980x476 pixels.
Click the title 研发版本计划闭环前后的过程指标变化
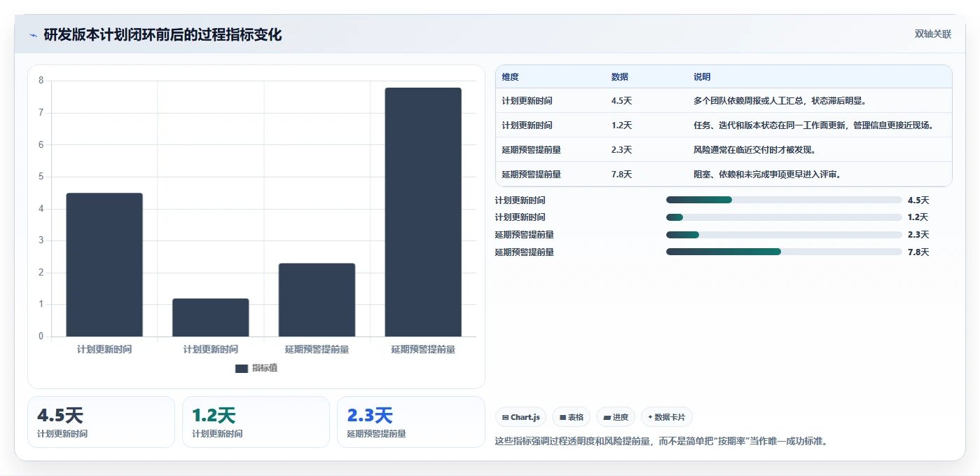click(163, 34)
